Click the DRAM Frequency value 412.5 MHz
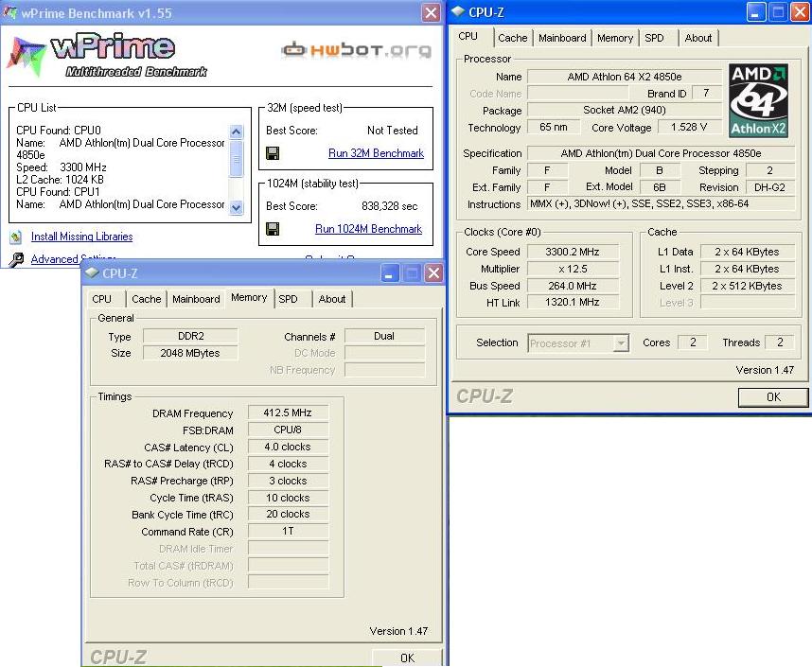This screenshot has width=812, height=667. [288, 412]
